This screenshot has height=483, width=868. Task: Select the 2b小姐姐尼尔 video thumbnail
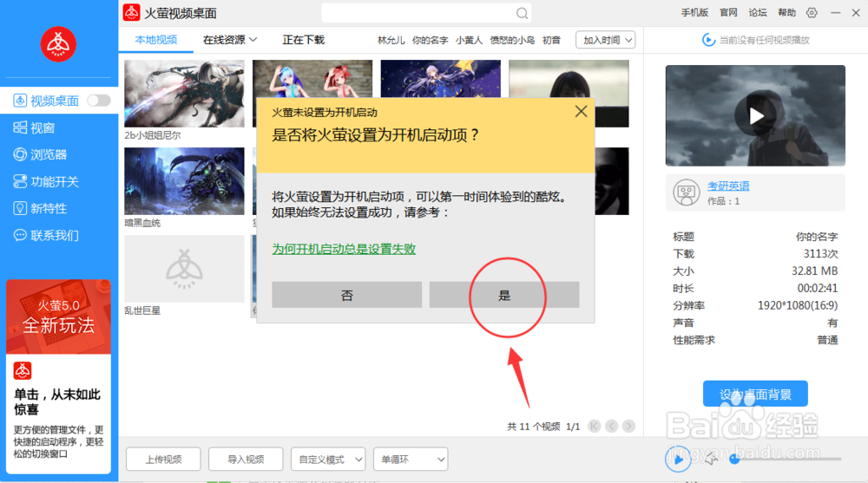click(x=184, y=94)
